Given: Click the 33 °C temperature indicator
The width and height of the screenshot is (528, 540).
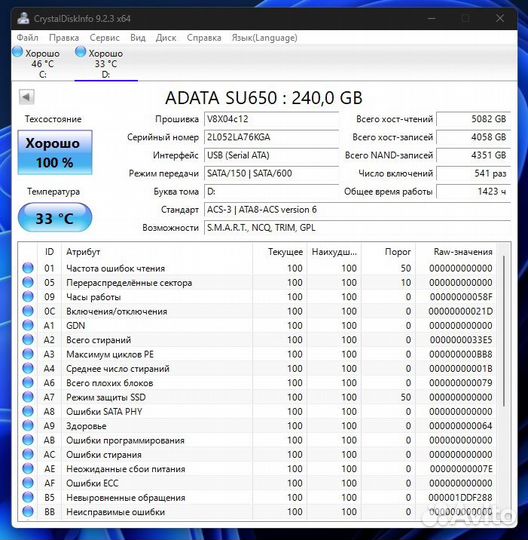Looking at the screenshot, I should [55, 218].
